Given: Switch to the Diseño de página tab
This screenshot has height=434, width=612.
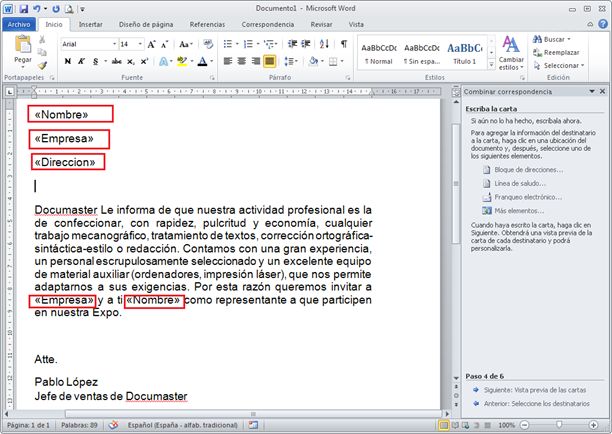Looking at the screenshot, I should pyautogui.click(x=146, y=25).
